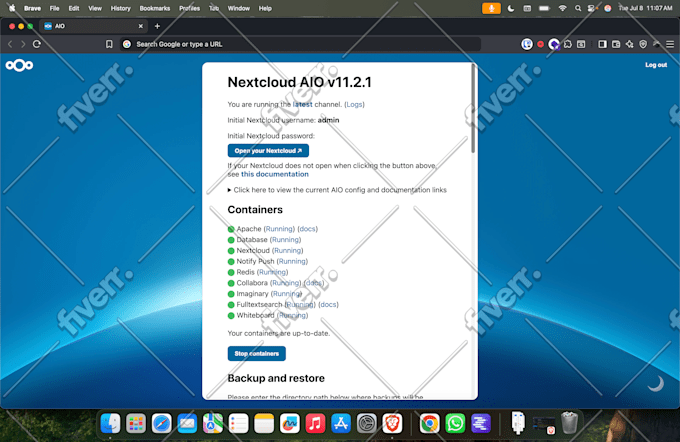Click the red record extension icon
The width and height of the screenshot is (680, 442).
[x=540, y=44]
